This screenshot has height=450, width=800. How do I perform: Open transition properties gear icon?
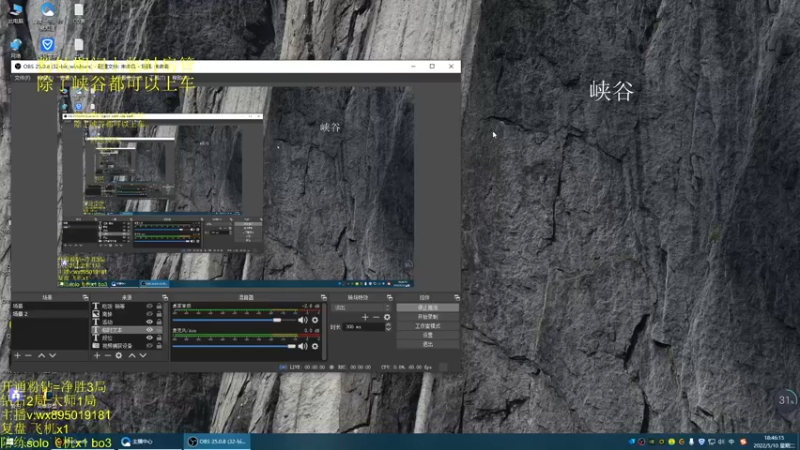point(387,317)
